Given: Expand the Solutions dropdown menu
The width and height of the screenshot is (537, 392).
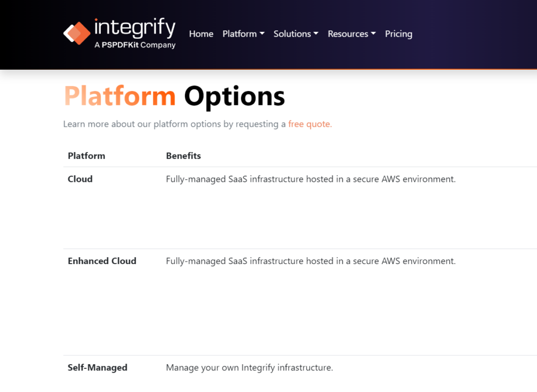Looking at the screenshot, I should (x=296, y=34).
